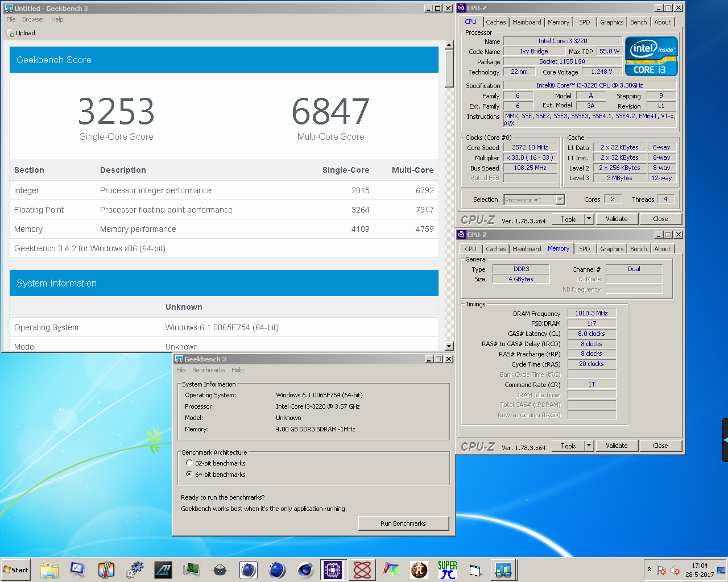This screenshot has width=728, height=582.
Task: Open the Browser menu
Action: pos(33,19)
